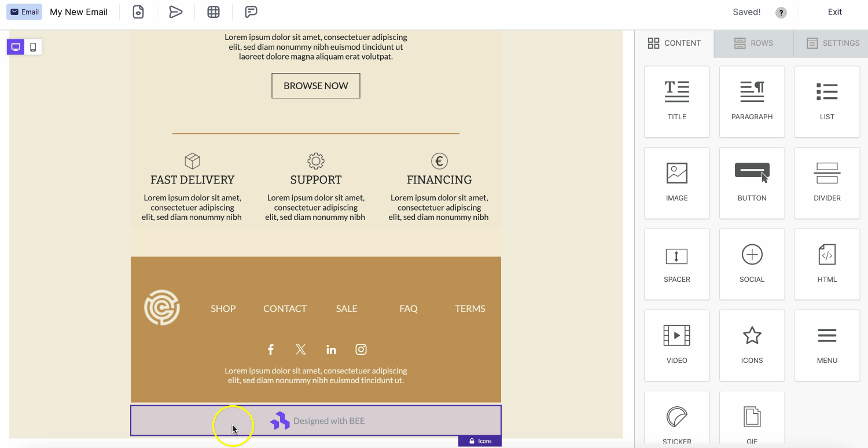The image size is (868, 448).
Task: Select the SOCIAL content block
Action: coord(752,264)
